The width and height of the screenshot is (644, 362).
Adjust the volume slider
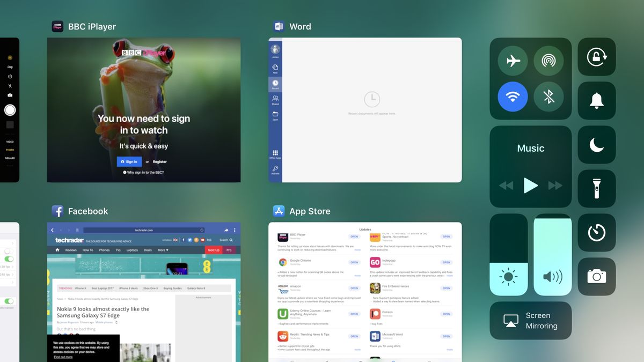tap(553, 255)
